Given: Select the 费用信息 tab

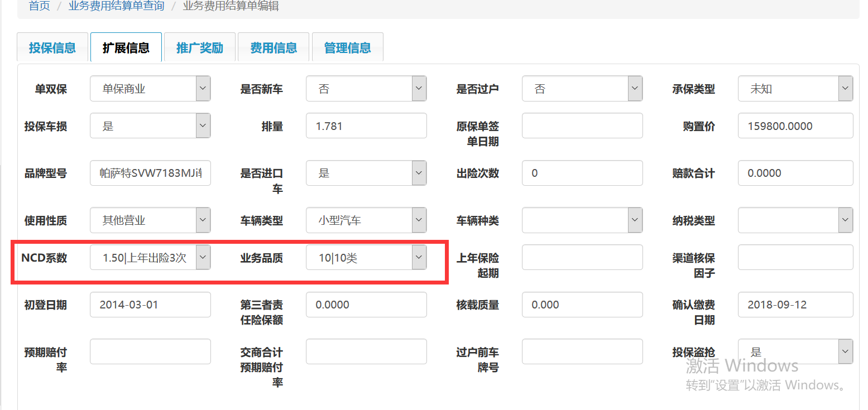Looking at the screenshot, I should click(274, 48).
